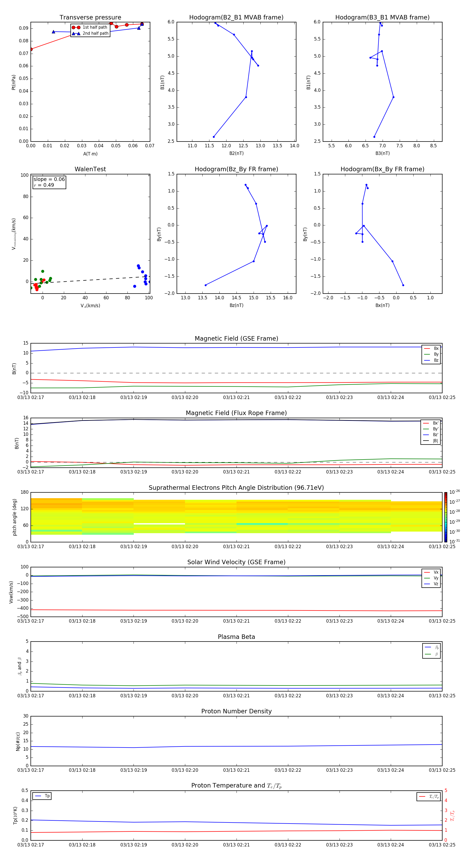The height and width of the screenshot is (868, 473).
Task: Click the 'Vremaining(km/s)' y-axis label
Action: click(14, 234)
